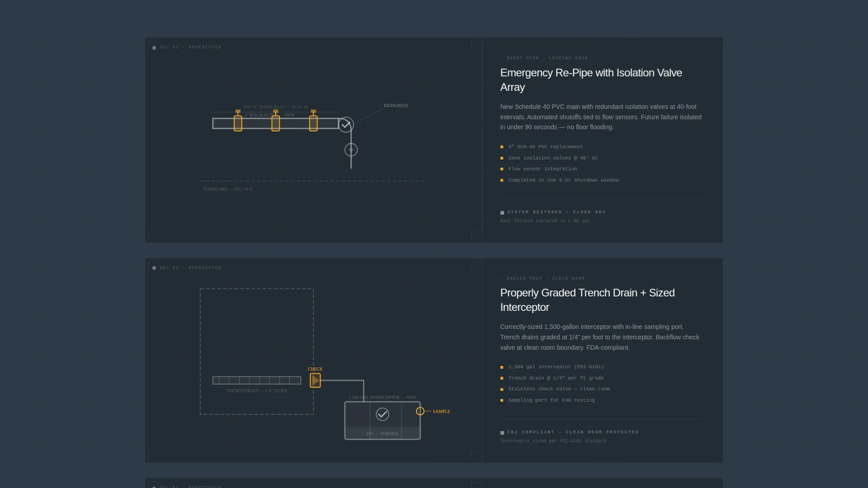
Task: Click the orange check valve icon
Action: pos(315,380)
